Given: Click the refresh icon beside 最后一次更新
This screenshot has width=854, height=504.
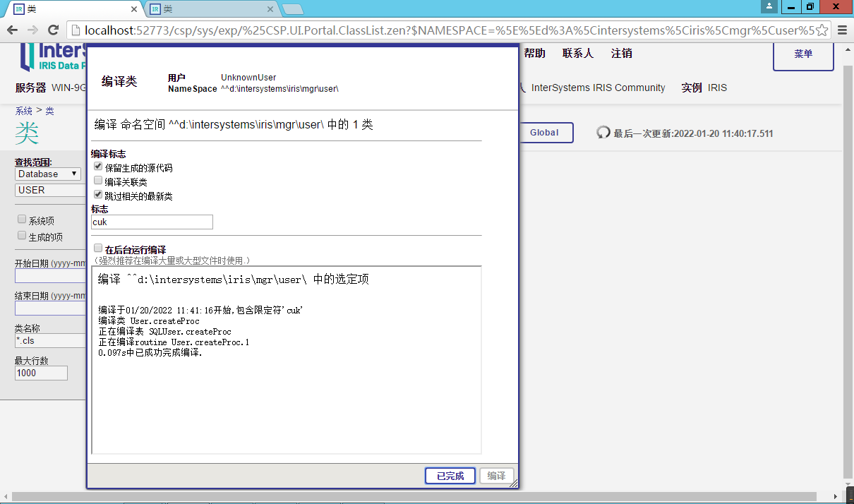Looking at the screenshot, I should [x=603, y=133].
